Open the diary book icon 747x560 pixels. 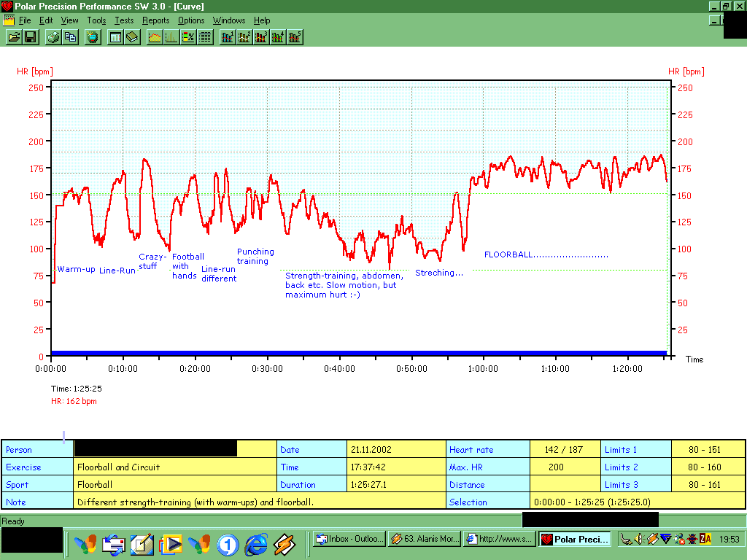pos(132,37)
